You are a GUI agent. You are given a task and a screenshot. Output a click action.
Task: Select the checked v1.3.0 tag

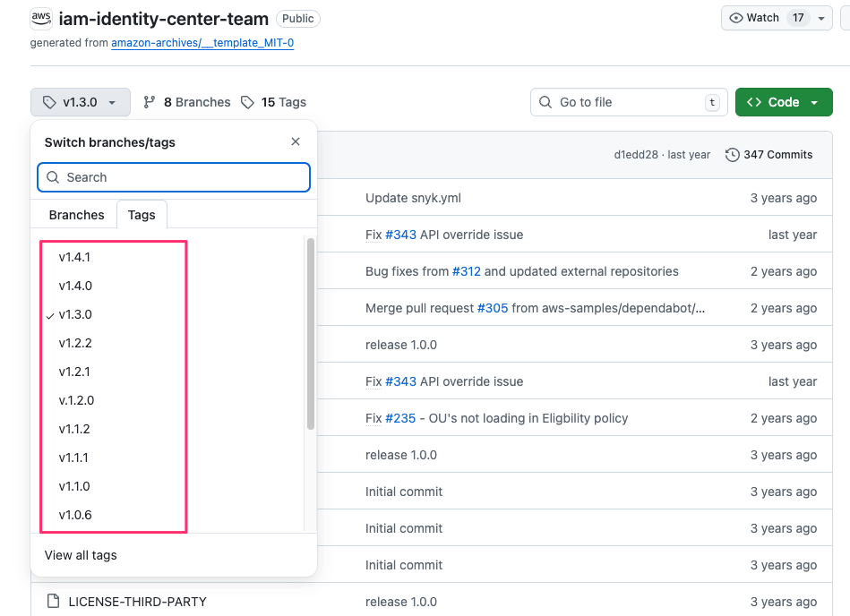pyautogui.click(x=75, y=314)
